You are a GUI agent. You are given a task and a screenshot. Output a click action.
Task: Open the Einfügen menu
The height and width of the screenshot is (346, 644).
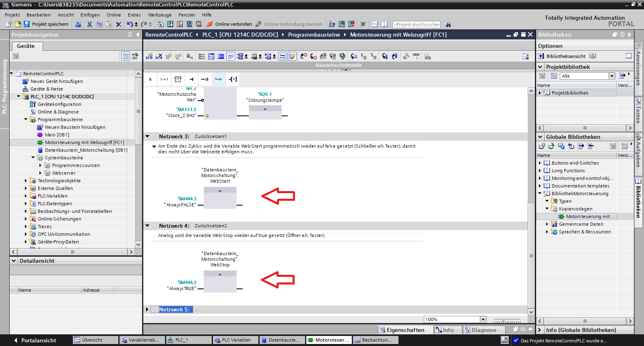click(x=90, y=15)
